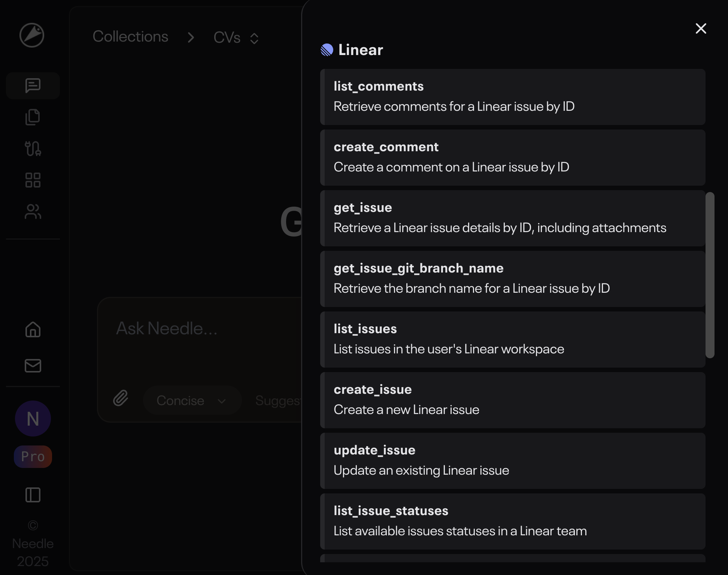The image size is (728, 575).
Task: Click the Linear logo icon in panel header
Action: (x=327, y=50)
